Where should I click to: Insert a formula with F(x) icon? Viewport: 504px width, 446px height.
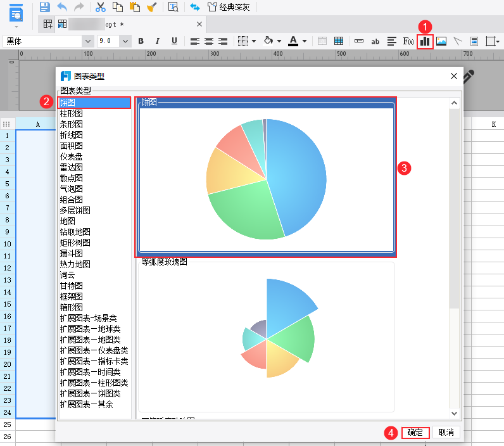coord(408,41)
